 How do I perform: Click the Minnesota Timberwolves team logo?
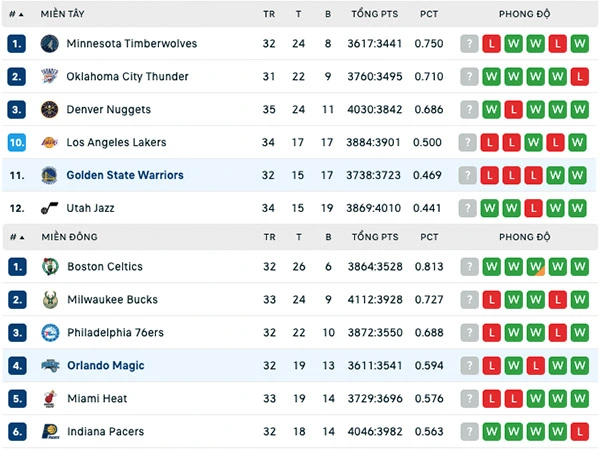50,44
